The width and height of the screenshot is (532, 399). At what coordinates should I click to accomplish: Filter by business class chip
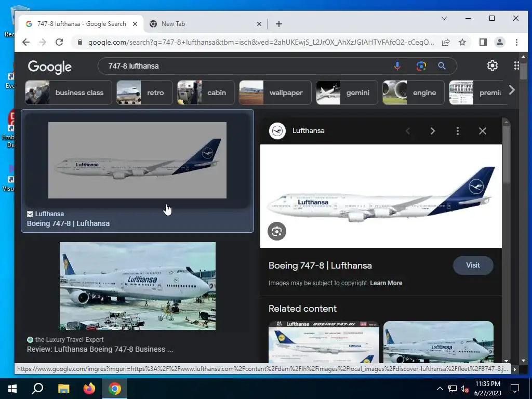[x=69, y=92]
